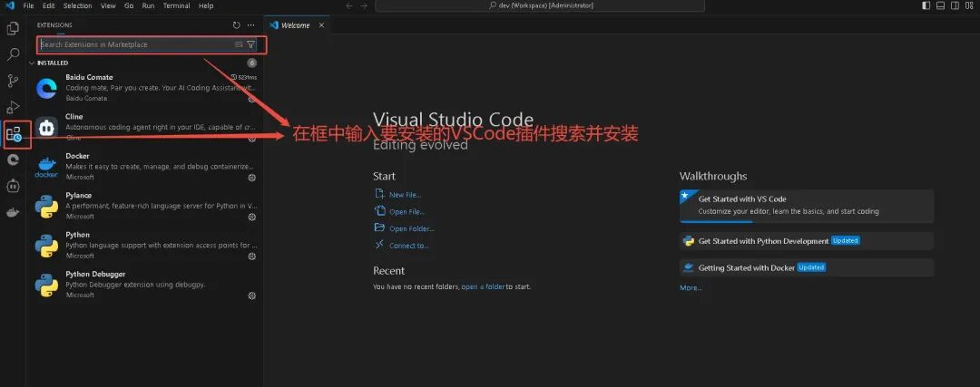Open the Source Control view
Image resolution: width=980 pixels, height=387 pixels.
[x=13, y=81]
